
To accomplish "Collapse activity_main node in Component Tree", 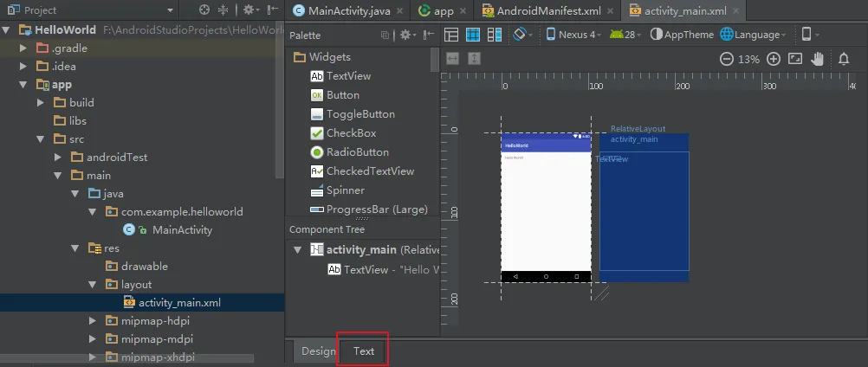I will pyautogui.click(x=298, y=250).
